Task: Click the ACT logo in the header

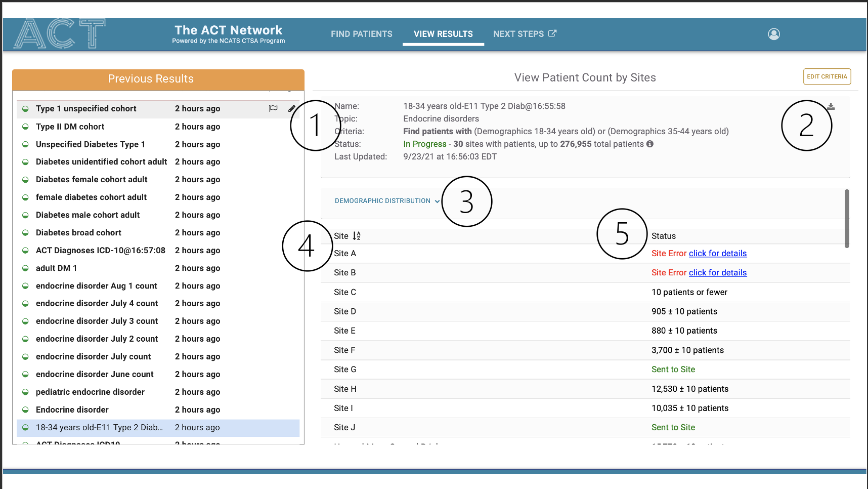Action: pyautogui.click(x=59, y=34)
